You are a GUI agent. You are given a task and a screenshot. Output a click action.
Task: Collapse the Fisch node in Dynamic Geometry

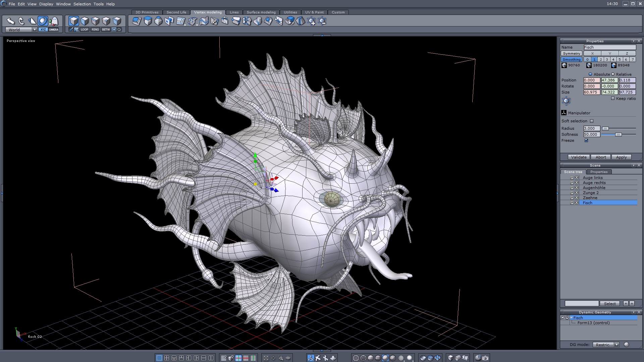pos(571,318)
